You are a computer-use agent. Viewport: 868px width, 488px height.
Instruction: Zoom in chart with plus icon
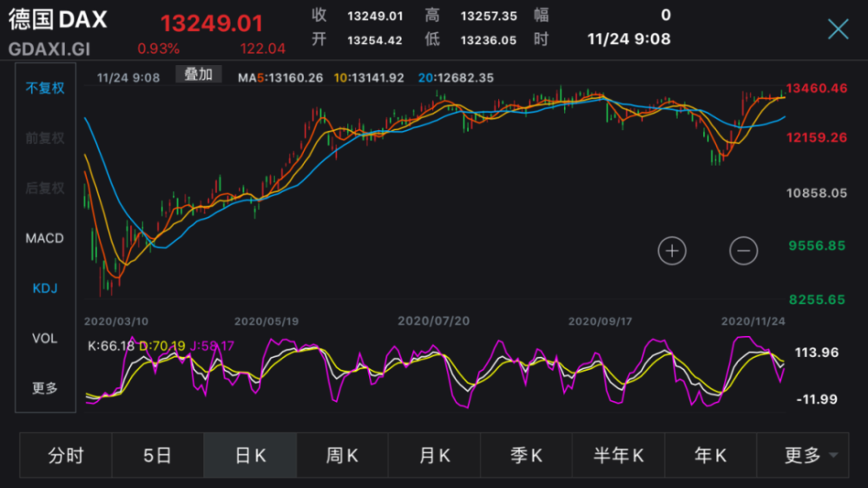[672, 251]
